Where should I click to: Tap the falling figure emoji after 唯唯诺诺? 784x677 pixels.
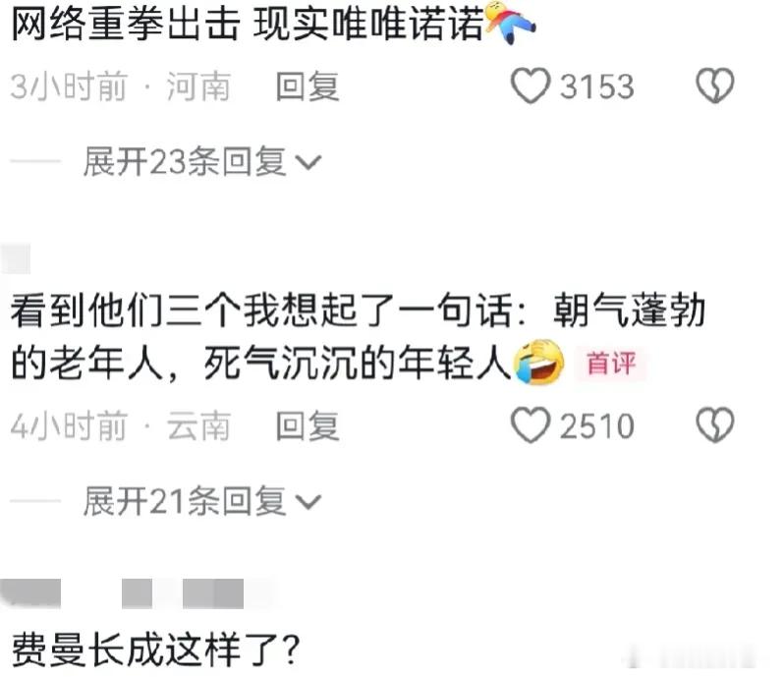click(510, 22)
